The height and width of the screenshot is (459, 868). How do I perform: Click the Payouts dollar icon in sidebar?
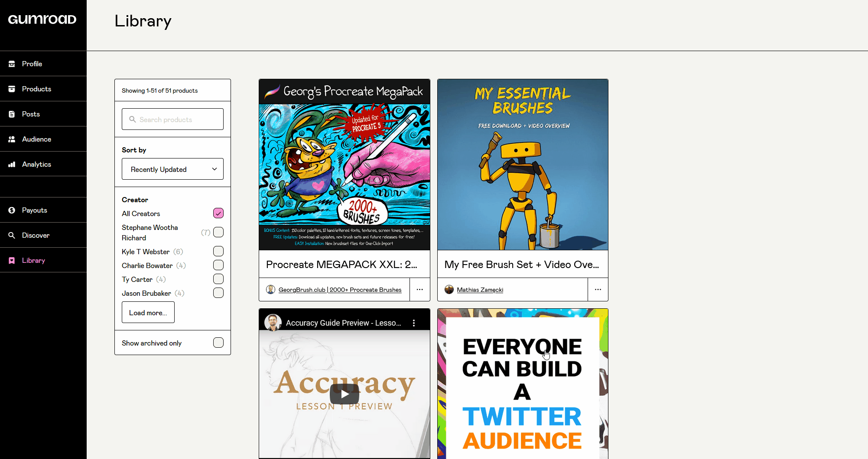click(x=12, y=210)
